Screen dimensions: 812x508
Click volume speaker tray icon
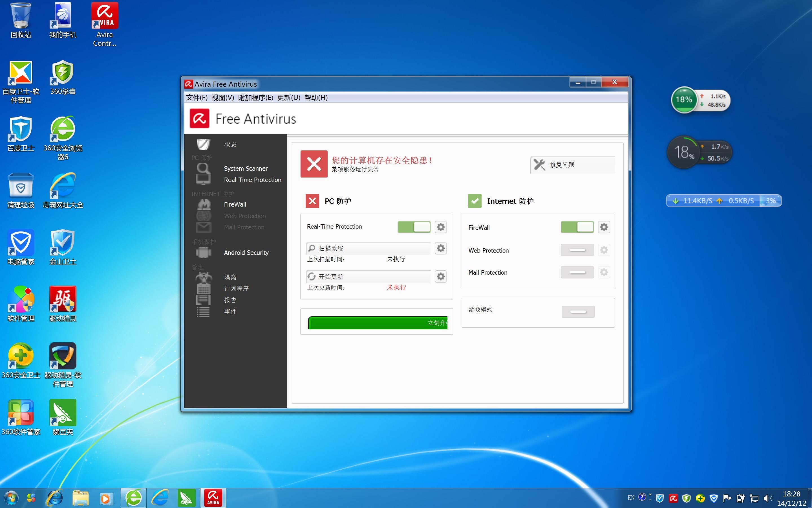767,498
